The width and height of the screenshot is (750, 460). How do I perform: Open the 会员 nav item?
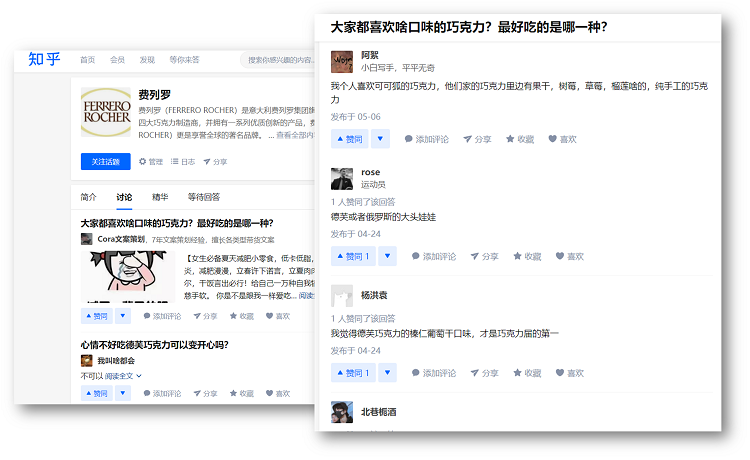(x=117, y=60)
